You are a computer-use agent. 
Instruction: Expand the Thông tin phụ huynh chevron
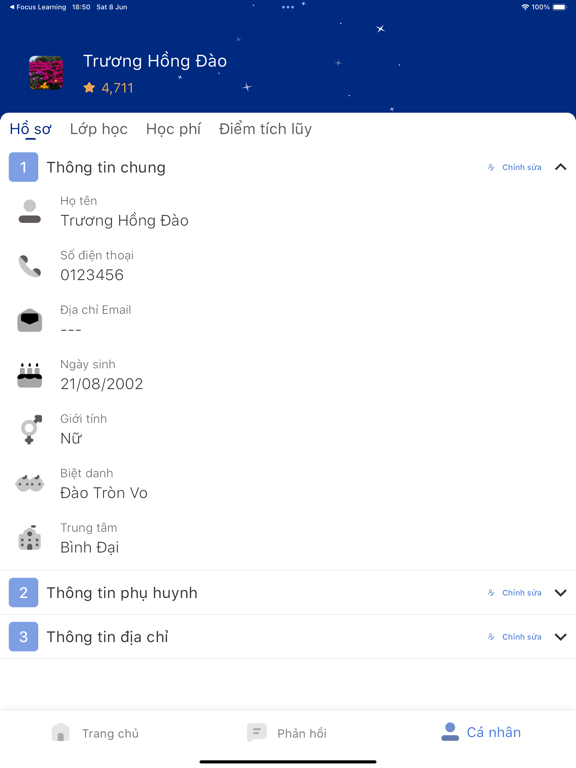(x=561, y=593)
